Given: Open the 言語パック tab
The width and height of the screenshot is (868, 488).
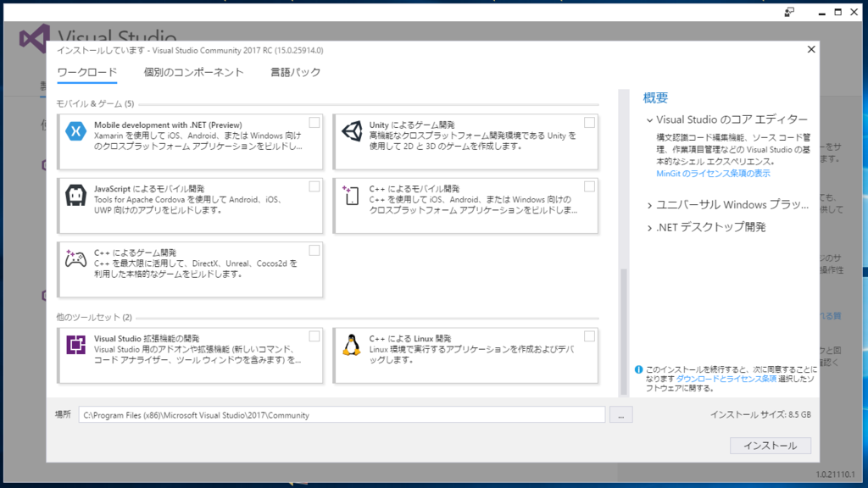Looking at the screenshot, I should click(x=296, y=73).
